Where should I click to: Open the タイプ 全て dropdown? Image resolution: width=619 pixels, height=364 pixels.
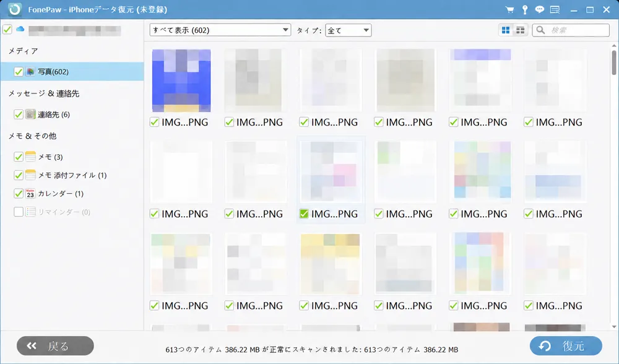(348, 30)
